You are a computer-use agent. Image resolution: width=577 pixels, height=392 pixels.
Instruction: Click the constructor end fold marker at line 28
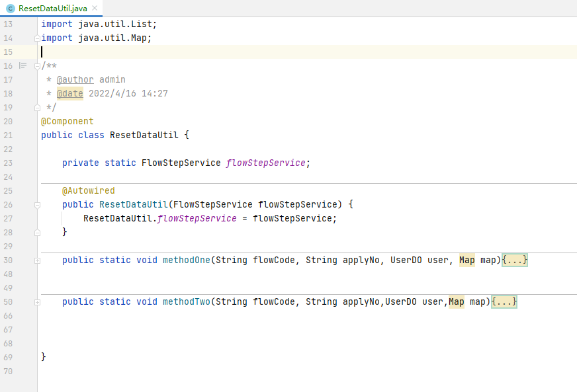[37, 233]
